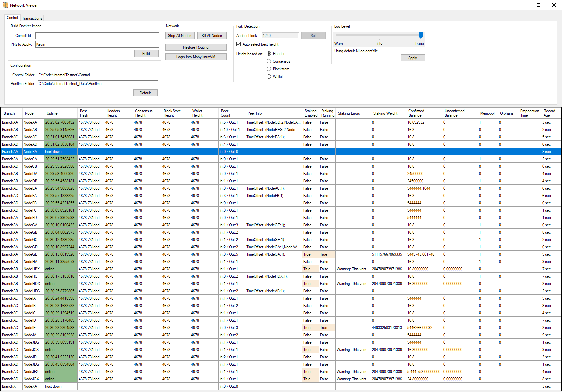
Task: Select the Consensus height radio button
Action: [269, 61]
